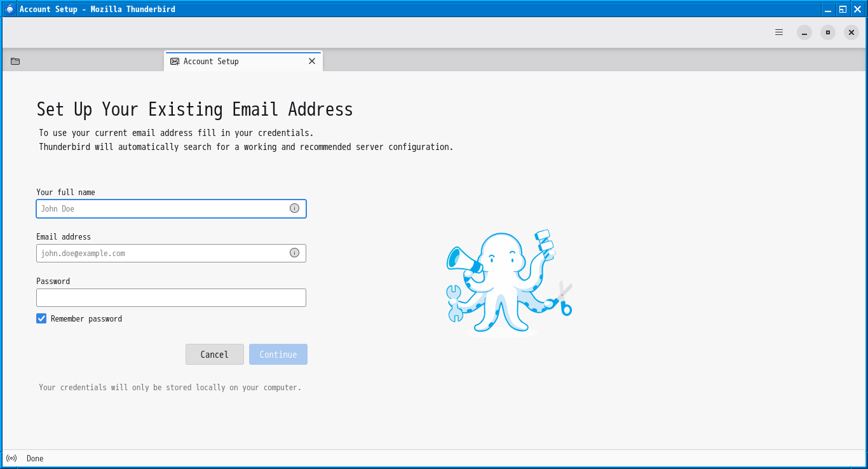The height and width of the screenshot is (469, 868).
Task: Open the mail folder tab icon
Action: pyautogui.click(x=15, y=61)
